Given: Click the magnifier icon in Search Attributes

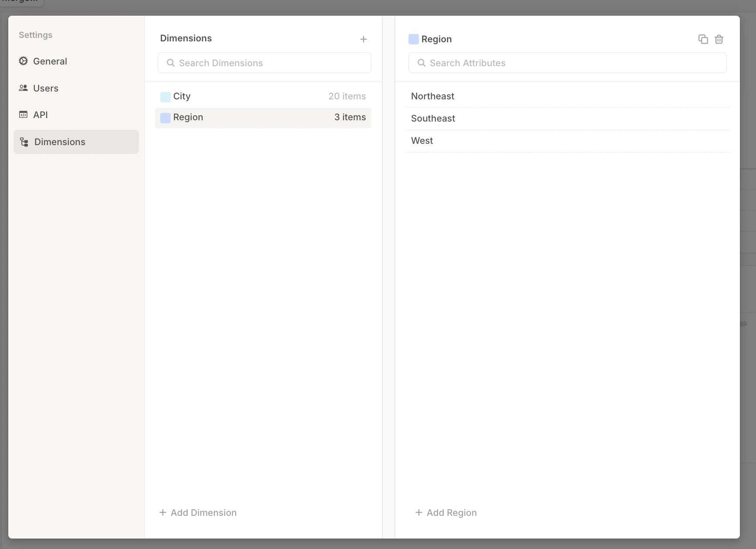Looking at the screenshot, I should pyautogui.click(x=421, y=63).
